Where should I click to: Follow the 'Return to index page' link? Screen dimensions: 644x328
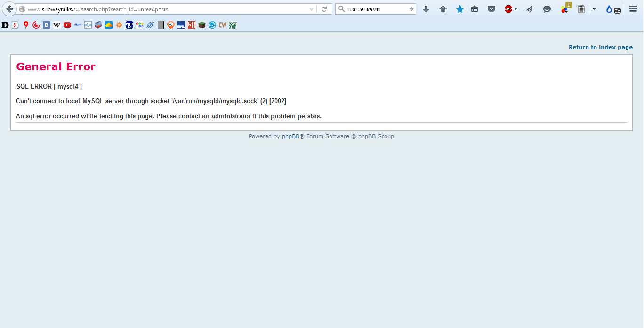coord(600,47)
